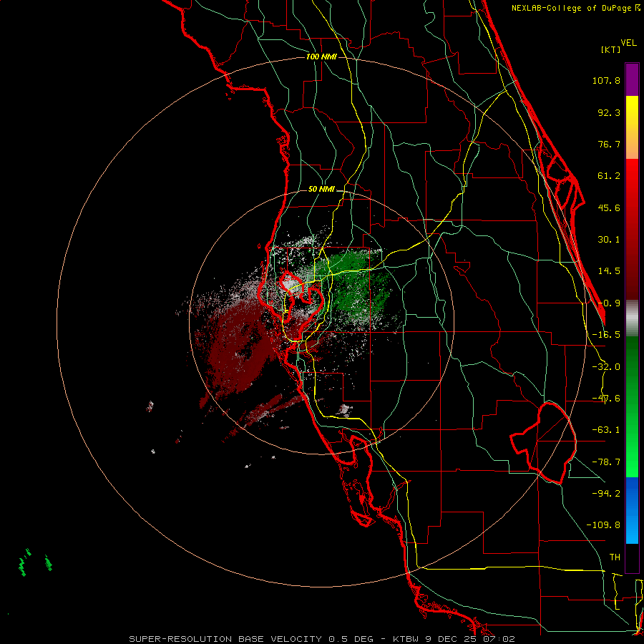This screenshot has width=644, height=644.
Task: Click the 92.3 value on velocity scale
Action: point(609,112)
